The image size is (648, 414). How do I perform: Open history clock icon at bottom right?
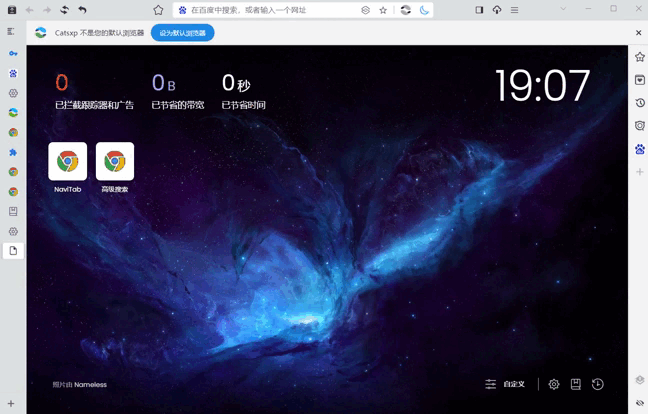(x=598, y=384)
